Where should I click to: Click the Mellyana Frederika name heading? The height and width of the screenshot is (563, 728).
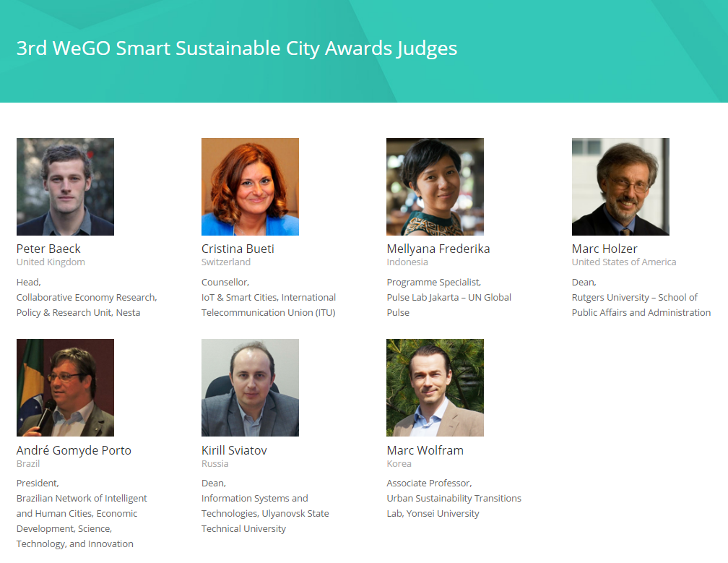pyautogui.click(x=438, y=249)
